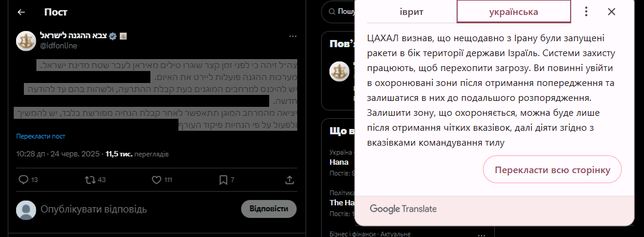644x237 pixels.
Task: Click the Перекласти пост link
Action: click(x=41, y=136)
